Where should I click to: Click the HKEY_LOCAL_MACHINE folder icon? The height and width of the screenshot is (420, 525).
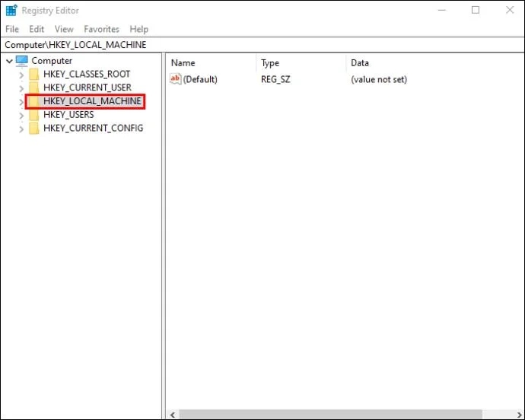[x=33, y=101]
